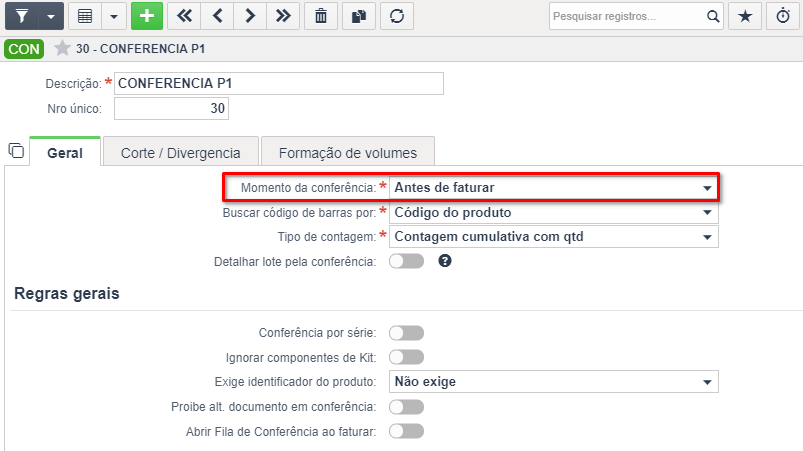Open the Corte / Divergencia tab

tap(180, 153)
